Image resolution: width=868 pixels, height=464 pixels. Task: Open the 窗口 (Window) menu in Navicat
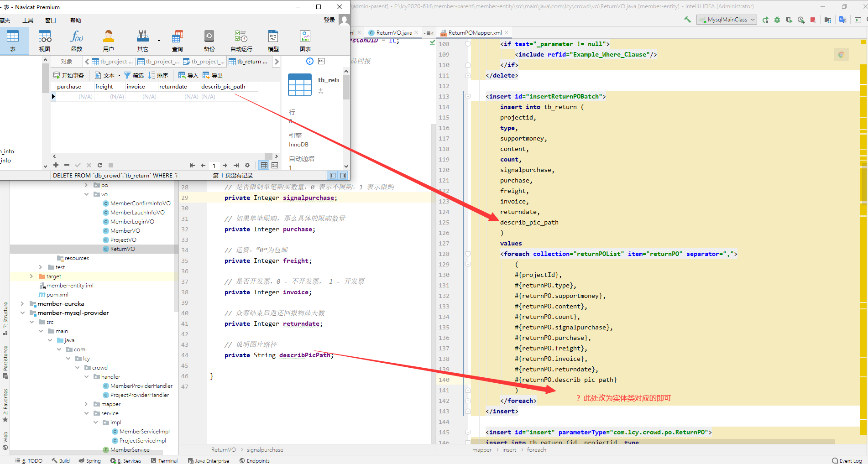[x=51, y=20]
